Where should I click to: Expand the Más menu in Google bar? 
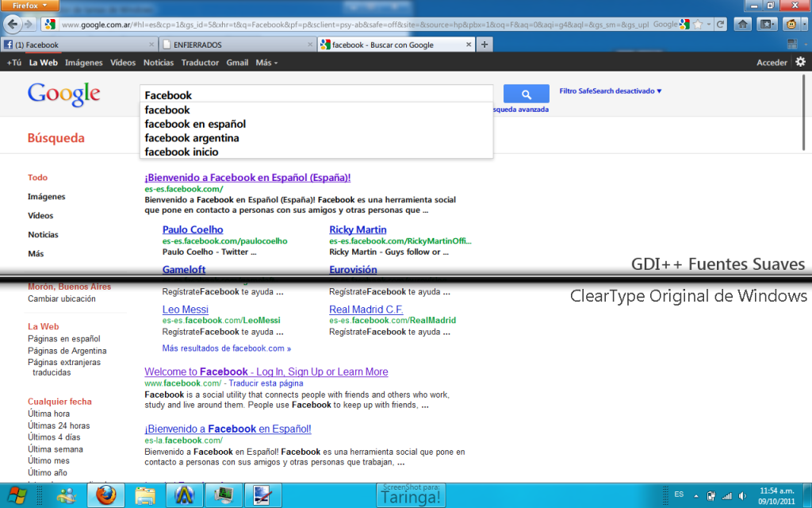tap(266, 62)
